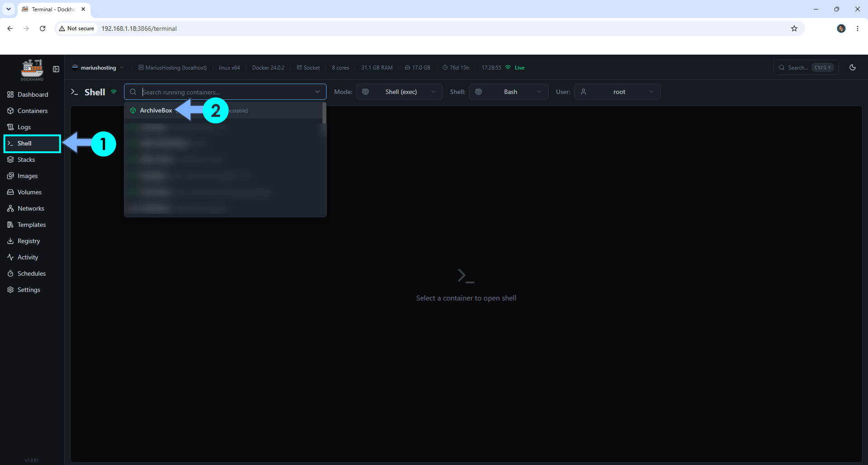The height and width of the screenshot is (465, 868).
Task: Focus the Search running containers field
Action: (225, 92)
